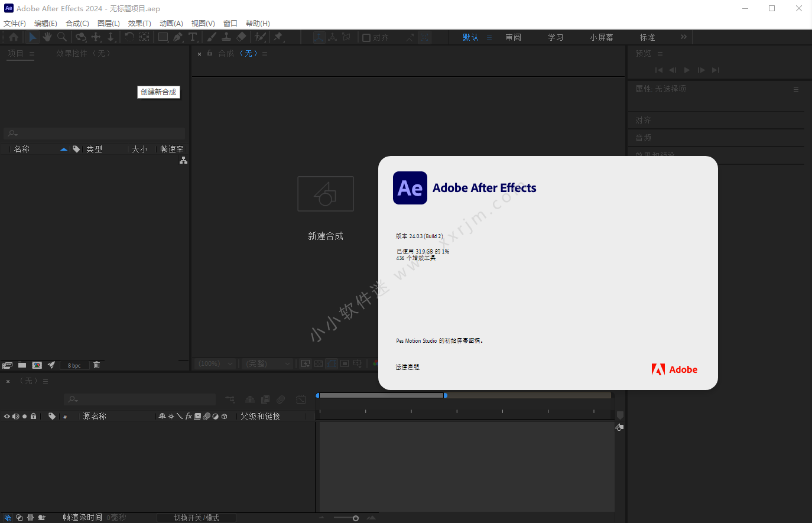Select the Clone Stamp tool
The width and height of the screenshot is (812, 523).
(x=226, y=37)
